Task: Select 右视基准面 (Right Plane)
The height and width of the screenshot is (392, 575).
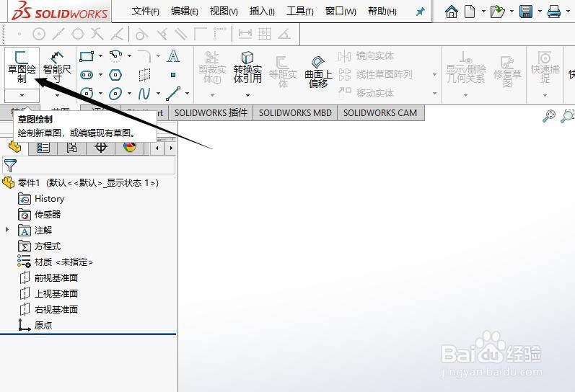Action: [48, 309]
